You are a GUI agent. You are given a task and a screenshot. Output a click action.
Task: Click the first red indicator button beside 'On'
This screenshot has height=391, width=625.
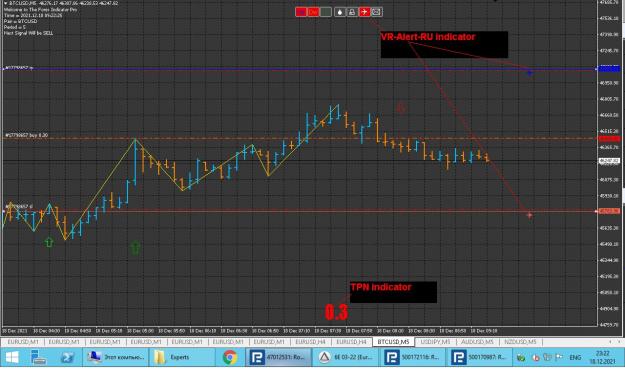coord(301,12)
